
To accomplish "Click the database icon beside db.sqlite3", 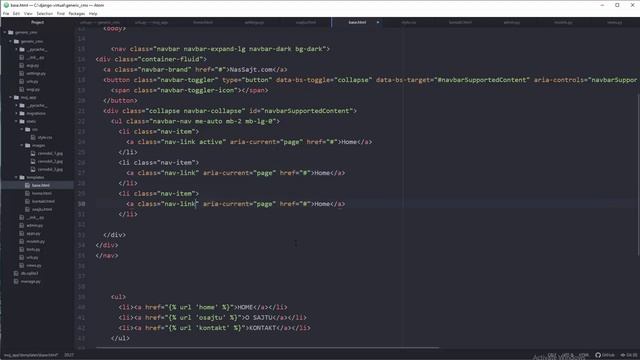I will 16,273.
